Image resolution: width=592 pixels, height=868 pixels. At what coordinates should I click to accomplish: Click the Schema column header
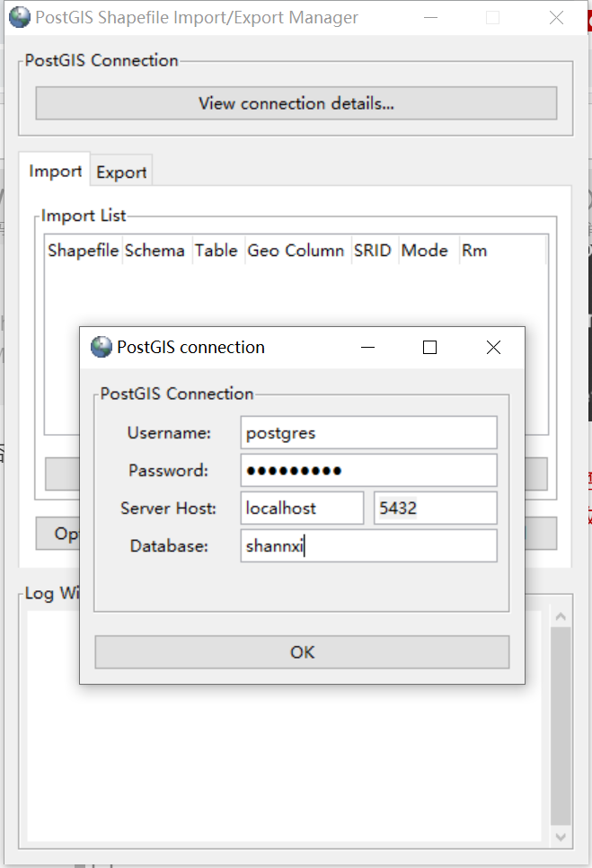click(x=155, y=250)
